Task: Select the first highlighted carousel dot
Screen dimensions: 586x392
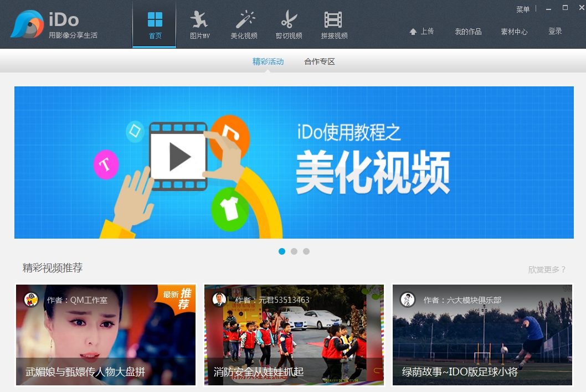Action: pyautogui.click(x=282, y=251)
